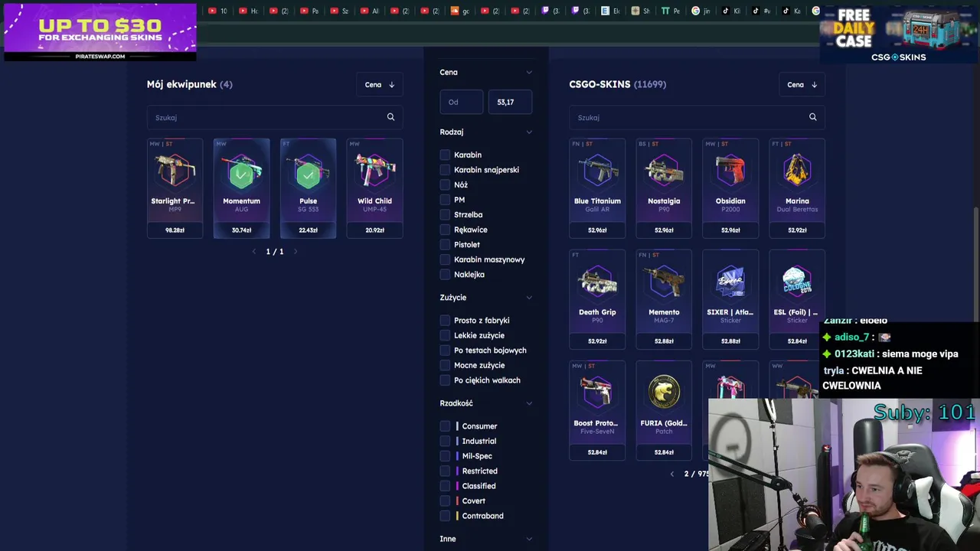Screen dimensions: 980x551
Task: Enable the Prosto z fabryki wear filter
Action: pyautogui.click(x=445, y=320)
